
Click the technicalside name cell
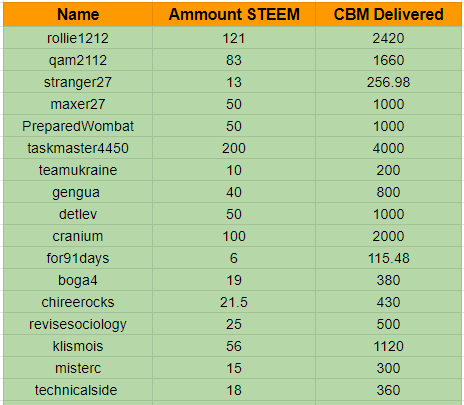pos(78,390)
